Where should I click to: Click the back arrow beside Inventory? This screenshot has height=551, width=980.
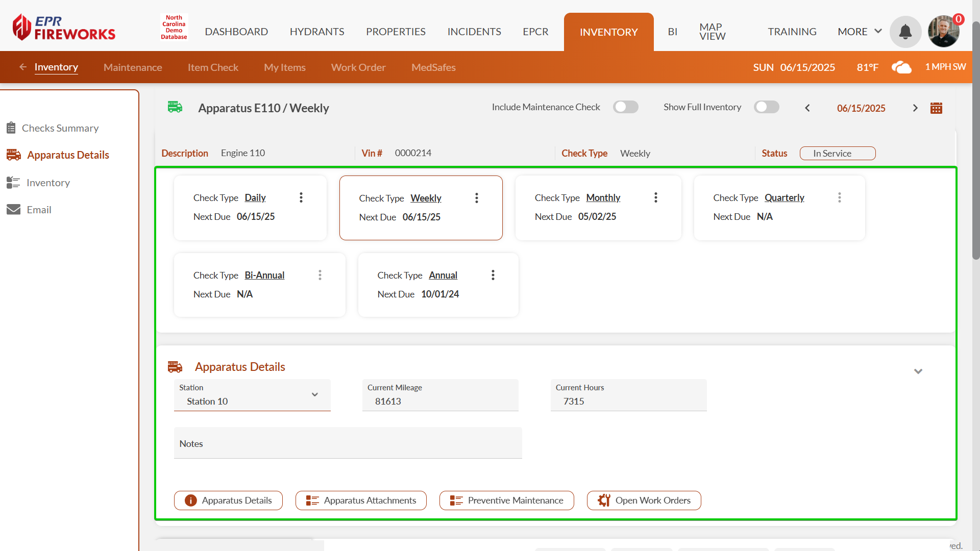click(x=23, y=67)
